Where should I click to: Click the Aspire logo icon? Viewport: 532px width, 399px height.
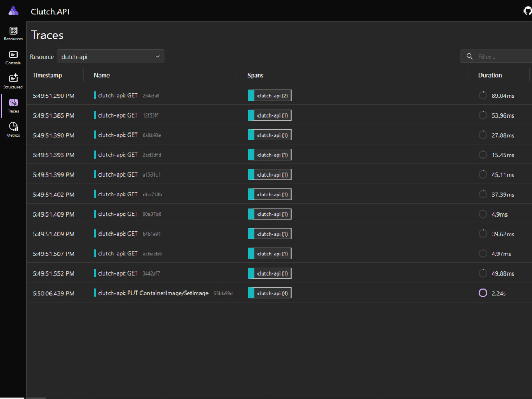click(x=13, y=11)
